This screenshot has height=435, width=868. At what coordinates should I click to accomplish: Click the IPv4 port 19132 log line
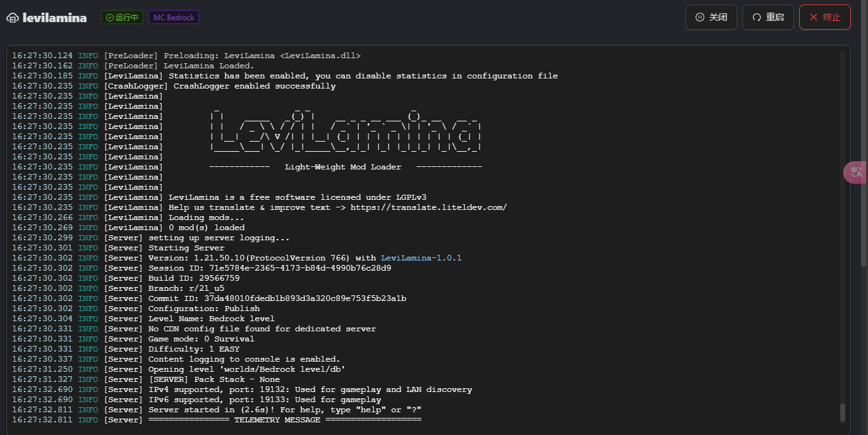point(242,389)
